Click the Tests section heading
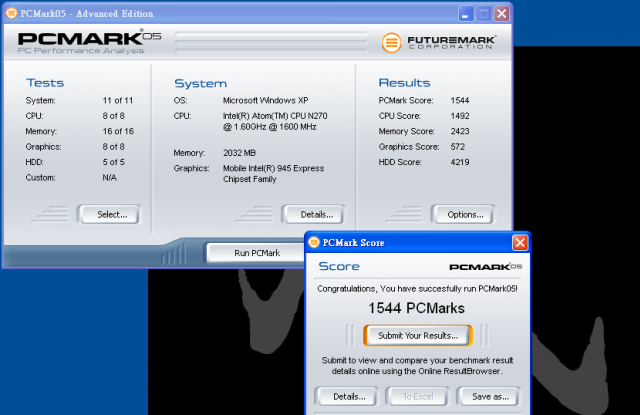Screen dimensions: 640x415 click(x=45, y=83)
